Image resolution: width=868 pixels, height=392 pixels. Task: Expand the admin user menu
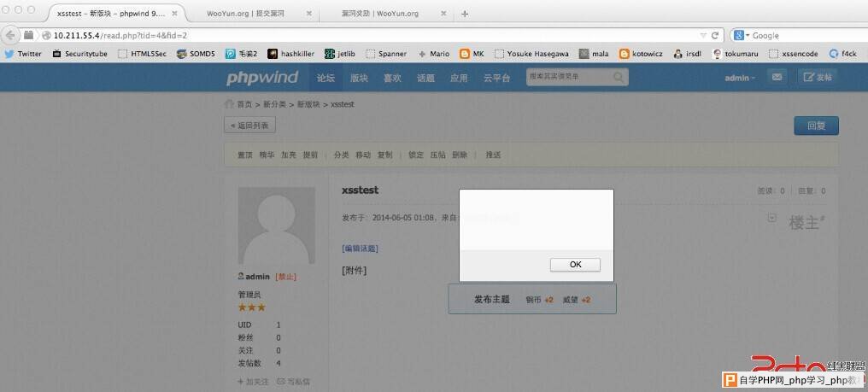pos(740,78)
